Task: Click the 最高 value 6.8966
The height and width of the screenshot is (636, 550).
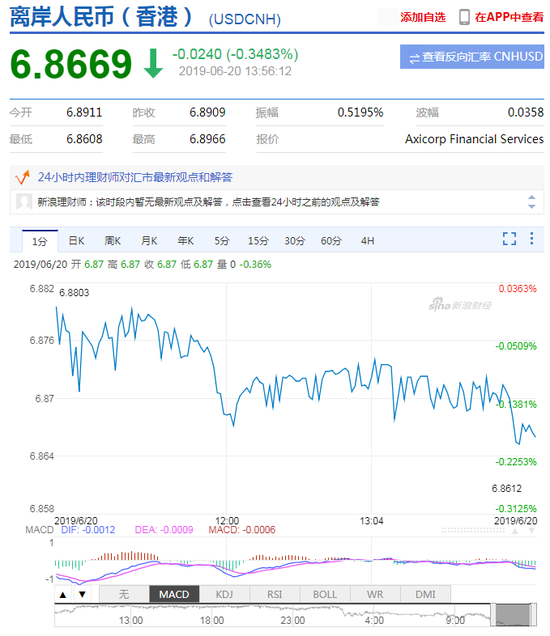Action: [x=207, y=139]
